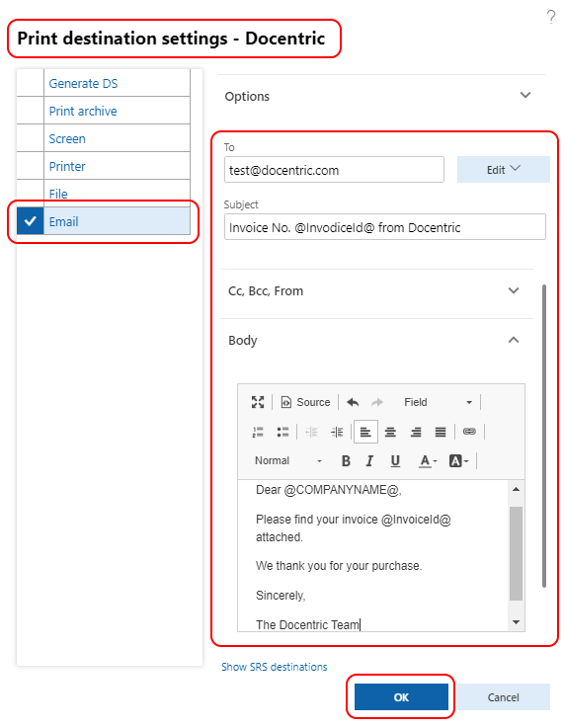Tick the selection cell for Screen
This screenshot has width=564, height=728.
[x=31, y=138]
